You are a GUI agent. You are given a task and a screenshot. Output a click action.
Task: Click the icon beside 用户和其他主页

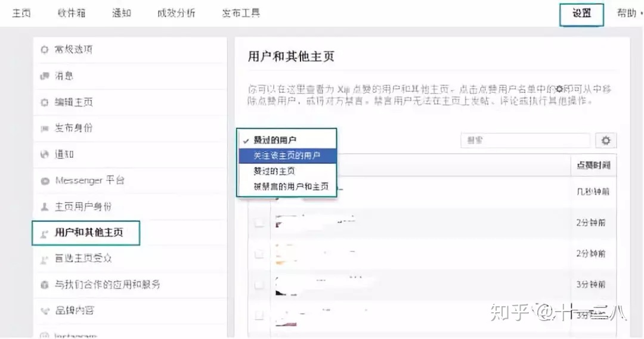point(44,234)
